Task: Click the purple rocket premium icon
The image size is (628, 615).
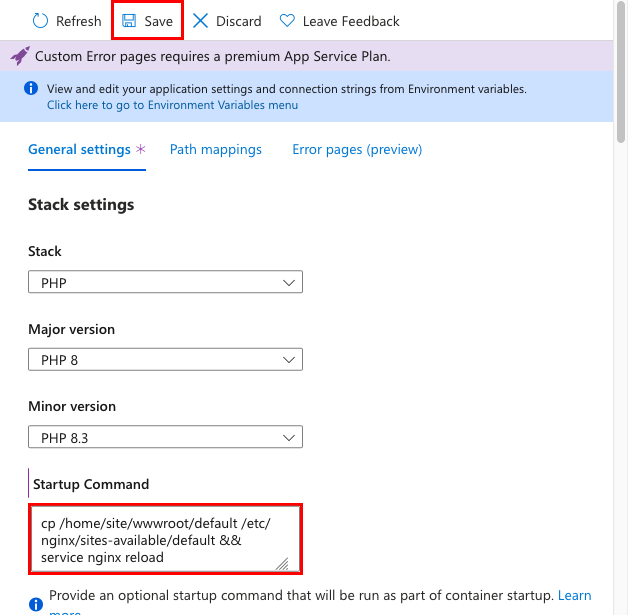Action: click(20, 56)
